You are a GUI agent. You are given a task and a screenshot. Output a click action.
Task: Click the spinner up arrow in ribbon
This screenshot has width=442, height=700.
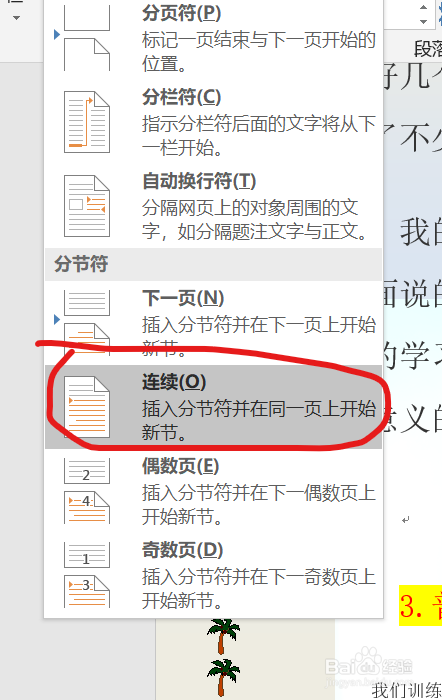[x=423, y=8]
